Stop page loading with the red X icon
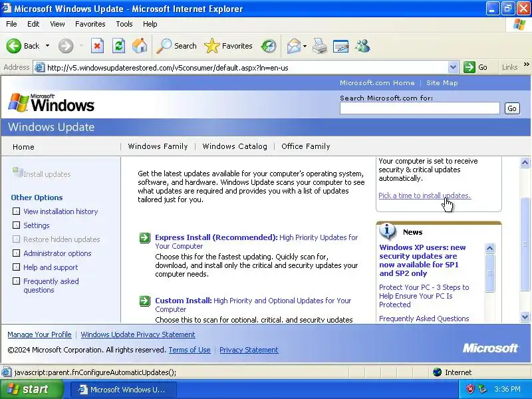The image size is (532, 399). [x=97, y=46]
